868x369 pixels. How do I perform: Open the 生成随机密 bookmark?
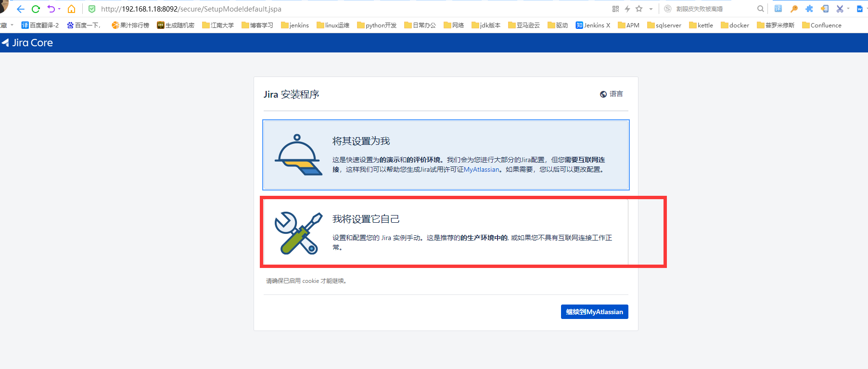click(x=176, y=25)
